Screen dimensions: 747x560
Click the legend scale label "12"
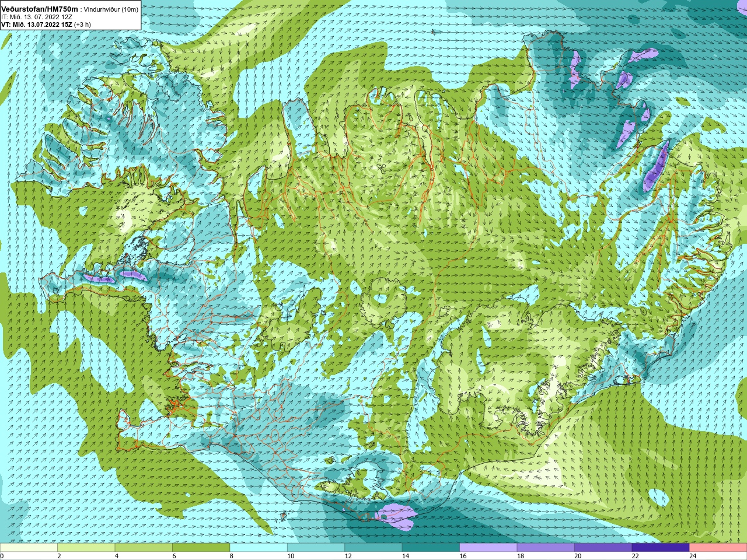pyautogui.click(x=348, y=556)
